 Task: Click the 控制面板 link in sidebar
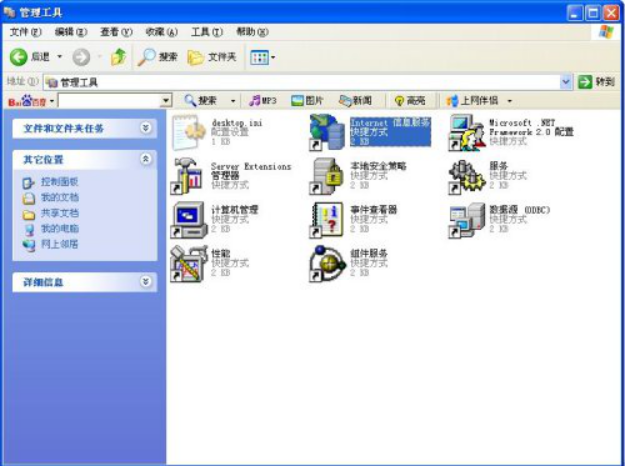click(x=59, y=182)
